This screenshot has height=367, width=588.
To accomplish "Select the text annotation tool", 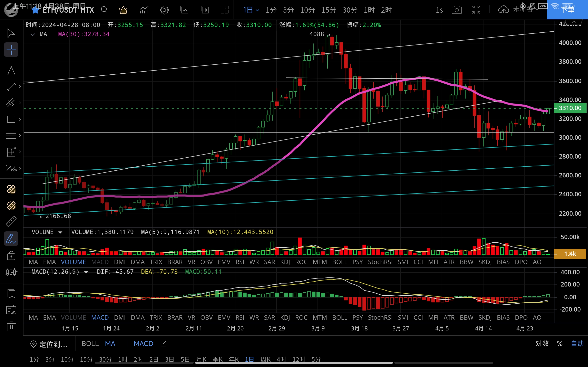I will click(x=11, y=71).
